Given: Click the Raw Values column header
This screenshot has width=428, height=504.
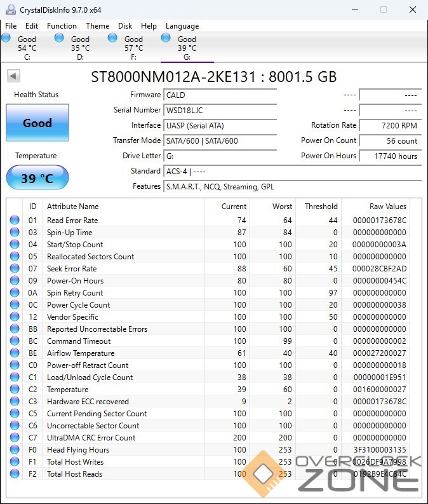Looking at the screenshot, I should pyautogui.click(x=387, y=207).
